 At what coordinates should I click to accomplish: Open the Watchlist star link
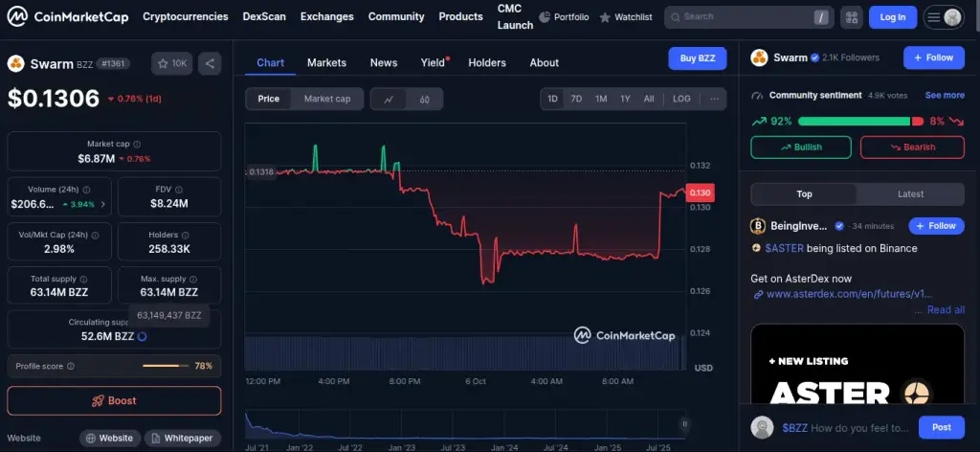tap(626, 17)
